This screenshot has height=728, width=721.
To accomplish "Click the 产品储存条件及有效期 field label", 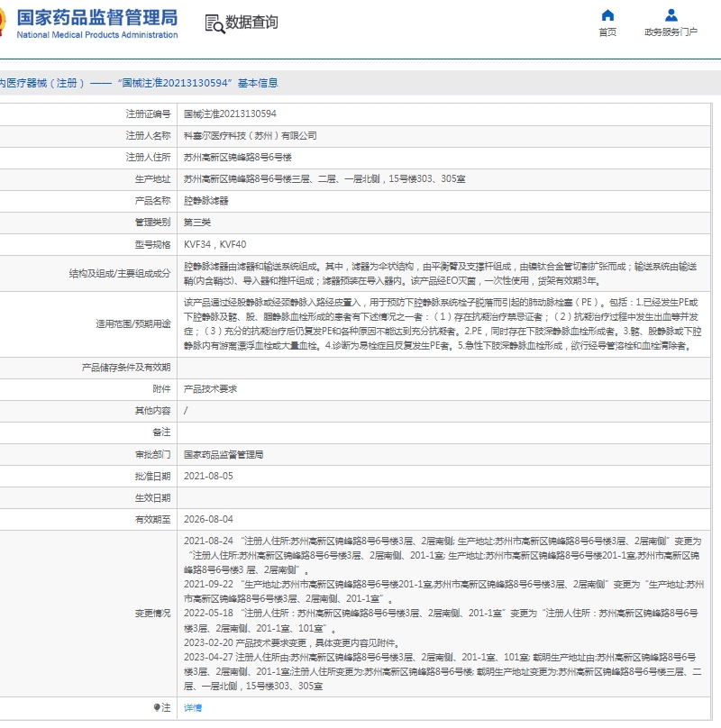I will tap(126, 368).
